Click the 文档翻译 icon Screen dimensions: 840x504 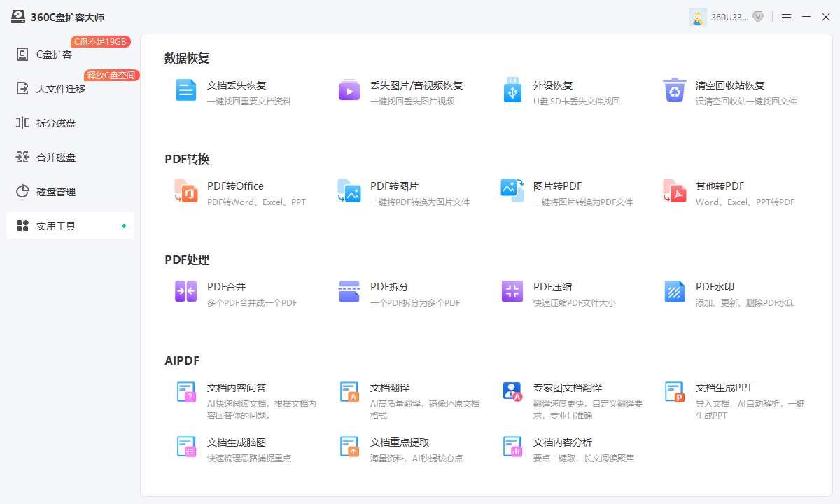(x=349, y=392)
